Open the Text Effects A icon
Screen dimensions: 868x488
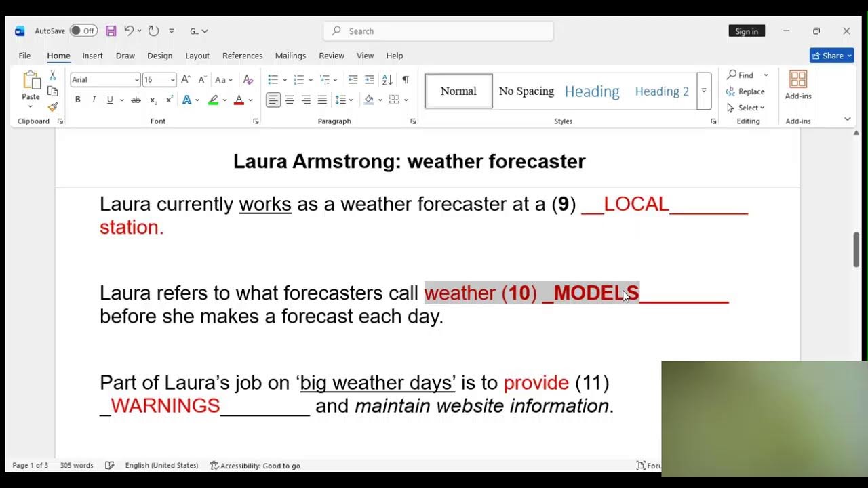(186, 100)
